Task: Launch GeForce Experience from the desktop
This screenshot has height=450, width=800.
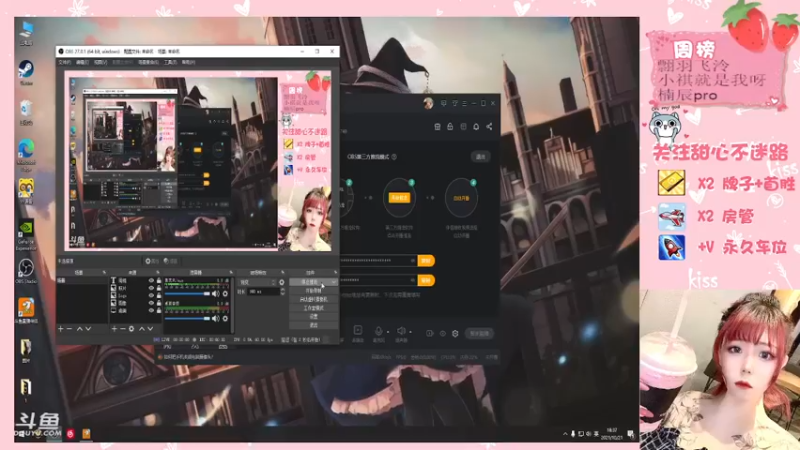Action: [x=26, y=234]
